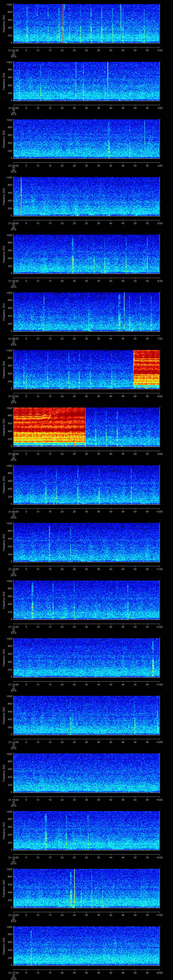Select the spectrogram panel starting at 21:05:00
Image resolution: width=173 pixels, height=980 pixels.
[87, 254]
